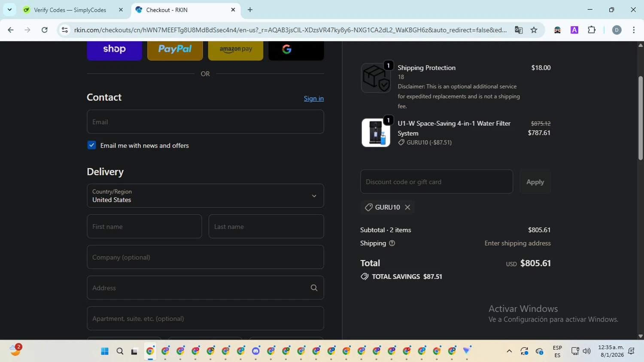Screen dimensions: 644x362
Task: Open the Discord taskbar icon
Action: tap(256, 351)
